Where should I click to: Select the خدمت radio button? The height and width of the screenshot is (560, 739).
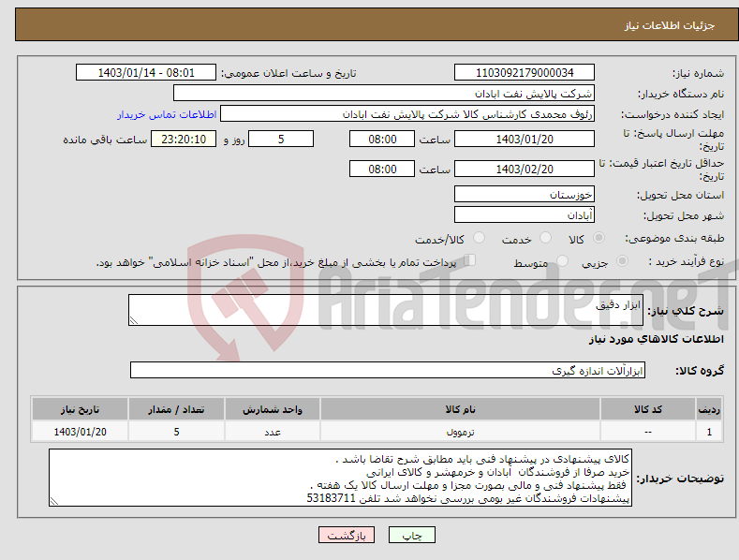coord(545,238)
